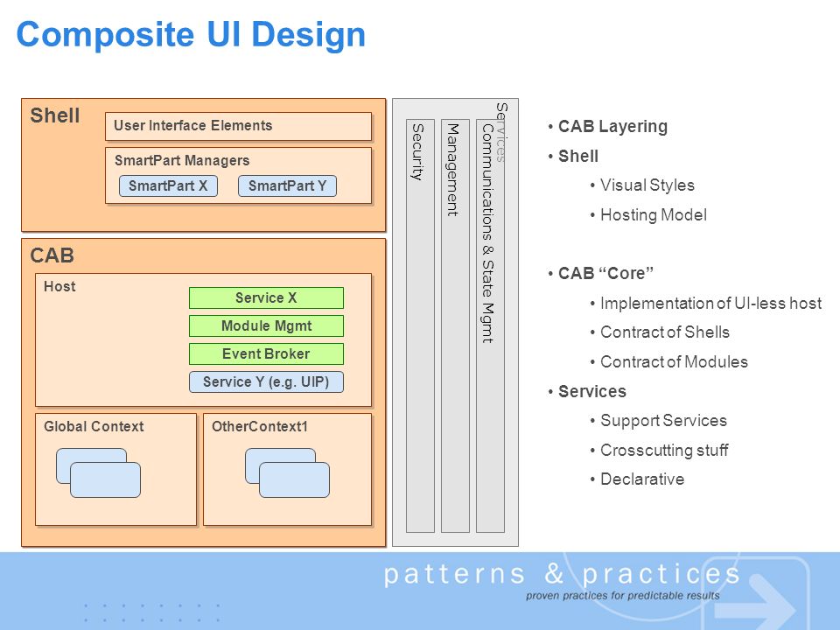Click 'proven practices for predictable results' tagline
840x630 pixels.
622,596
